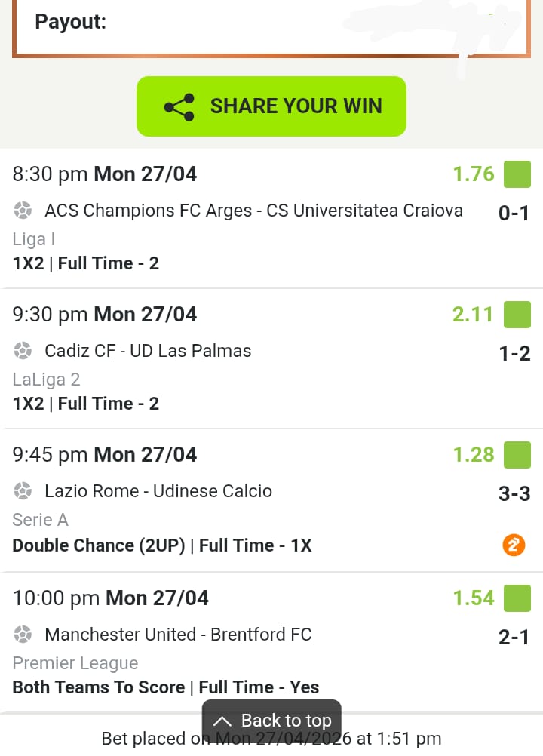
Task: Open the Manchester United - Brentford FC match
Action: pyautogui.click(x=178, y=635)
